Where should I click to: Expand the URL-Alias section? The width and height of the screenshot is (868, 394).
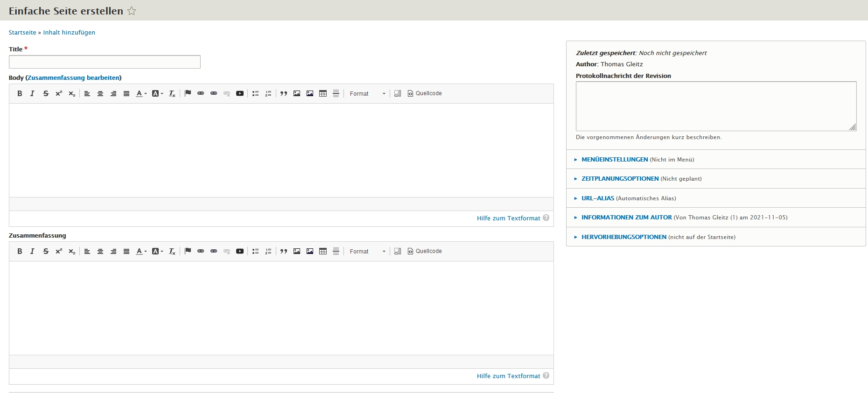click(597, 198)
